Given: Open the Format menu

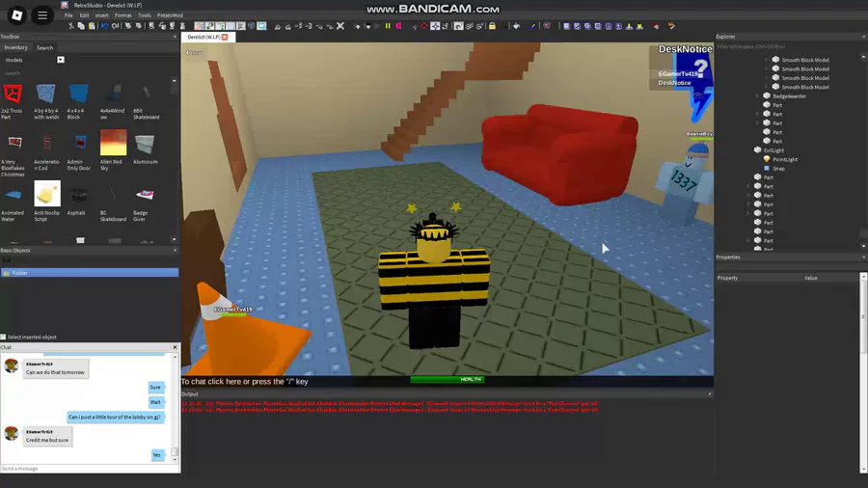Looking at the screenshot, I should point(122,15).
